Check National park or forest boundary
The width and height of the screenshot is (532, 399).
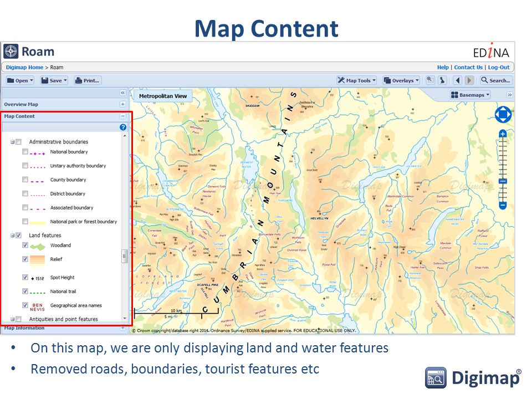pos(25,221)
